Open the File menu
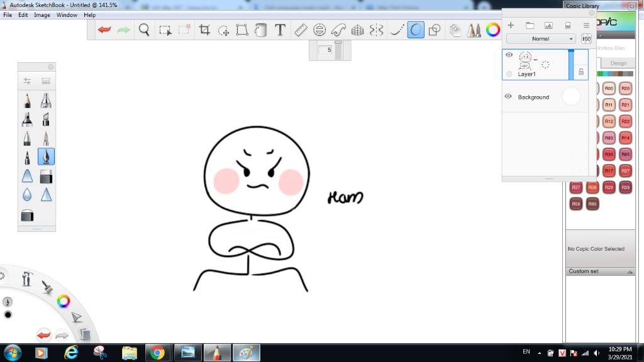The width and height of the screenshot is (644, 362). (x=8, y=15)
